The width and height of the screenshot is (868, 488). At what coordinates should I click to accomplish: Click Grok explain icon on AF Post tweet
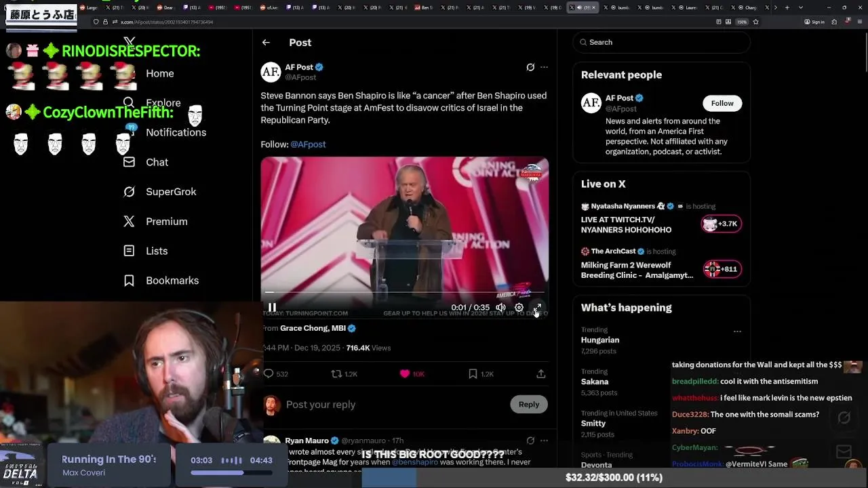pyautogui.click(x=530, y=67)
